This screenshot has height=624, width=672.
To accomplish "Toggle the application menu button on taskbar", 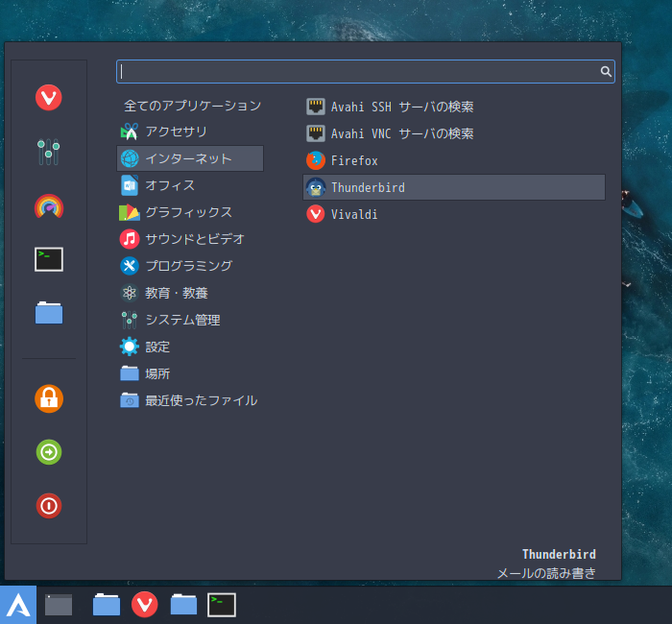I will pyautogui.click(x=18, y=605).
